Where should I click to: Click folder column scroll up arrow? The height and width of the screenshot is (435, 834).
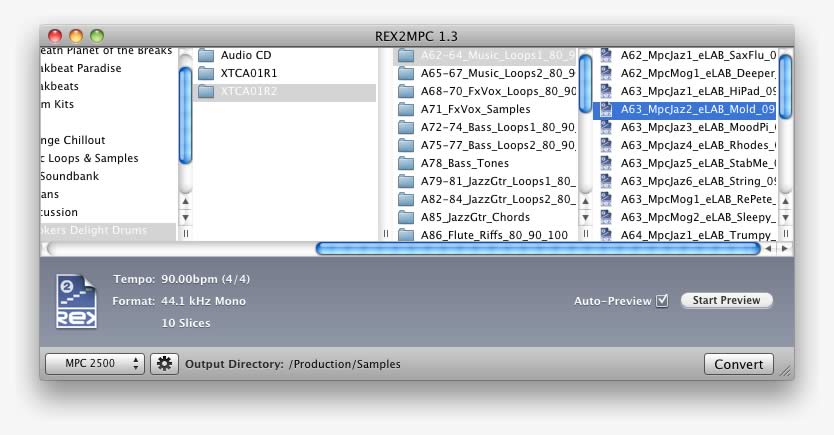click(x=585, y=201)
